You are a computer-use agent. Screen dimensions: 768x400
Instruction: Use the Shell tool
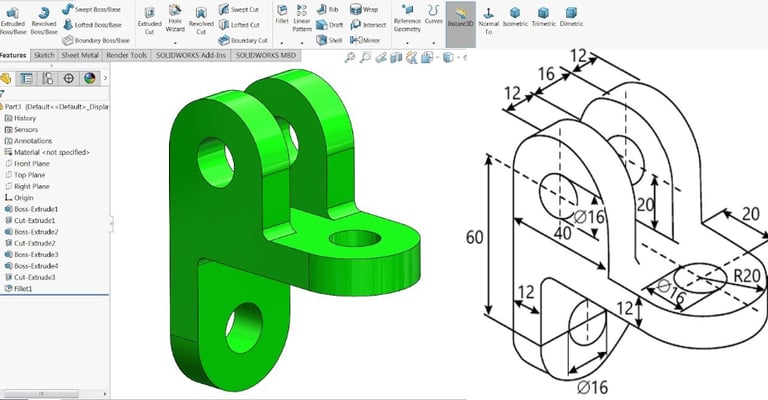329,40
